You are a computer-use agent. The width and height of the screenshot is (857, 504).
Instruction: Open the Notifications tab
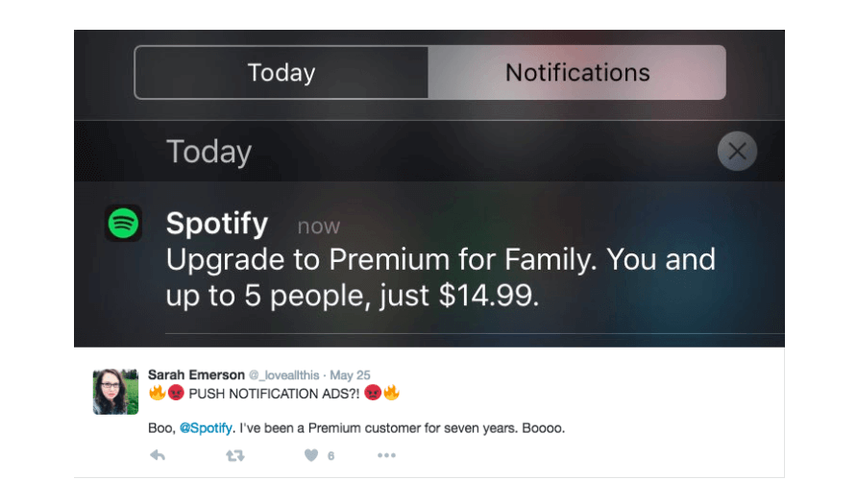click(x=577, y=73)
